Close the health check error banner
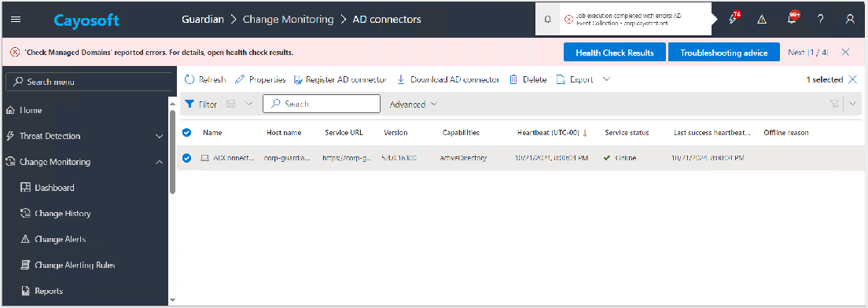Screen dimensions: 868x308 (845, 53)
